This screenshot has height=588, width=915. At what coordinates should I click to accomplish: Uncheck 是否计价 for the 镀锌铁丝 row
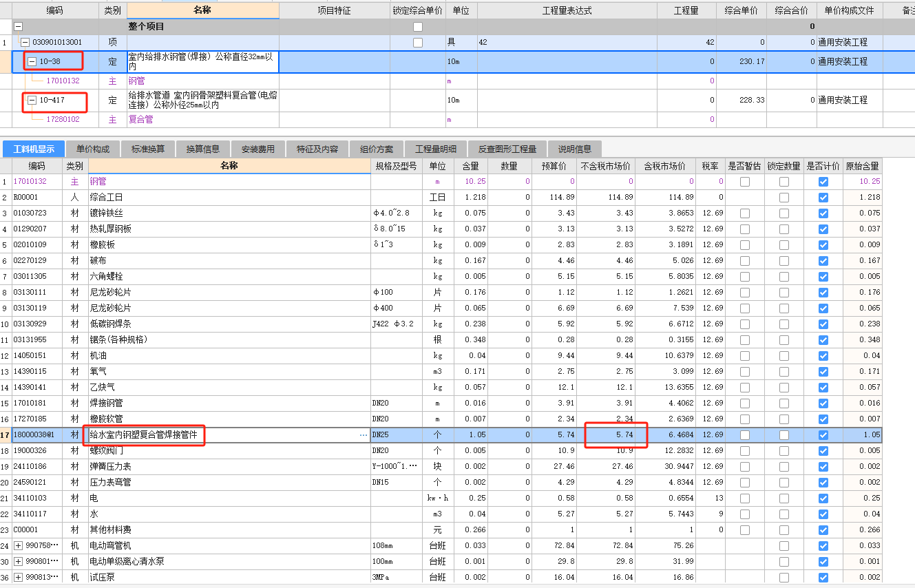click(823, 213)
